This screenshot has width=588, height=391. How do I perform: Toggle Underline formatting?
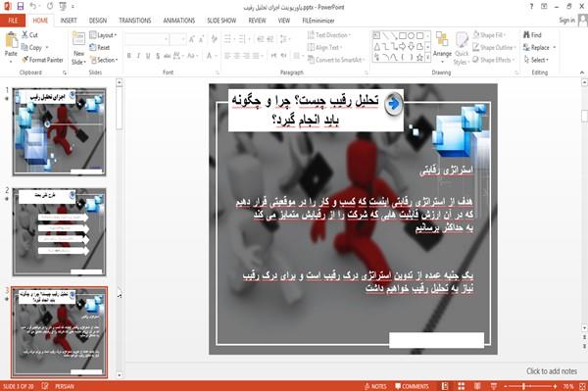click(x=148, y=56)
